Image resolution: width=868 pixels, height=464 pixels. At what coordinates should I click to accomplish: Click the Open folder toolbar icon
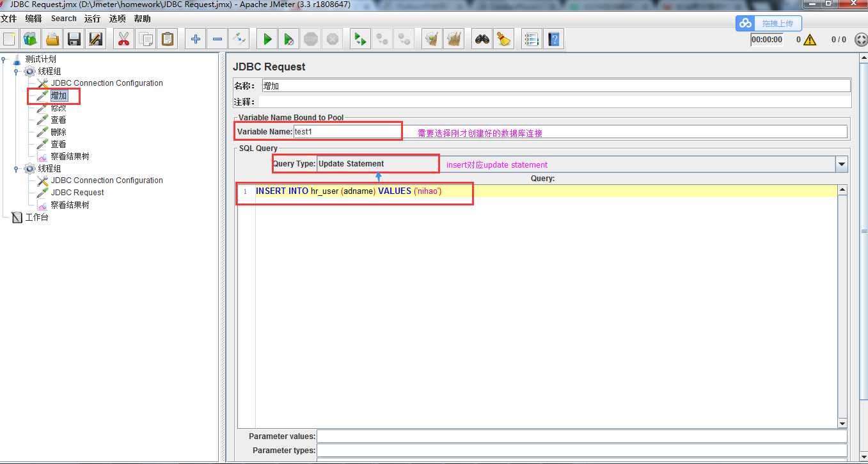point(52,39)
